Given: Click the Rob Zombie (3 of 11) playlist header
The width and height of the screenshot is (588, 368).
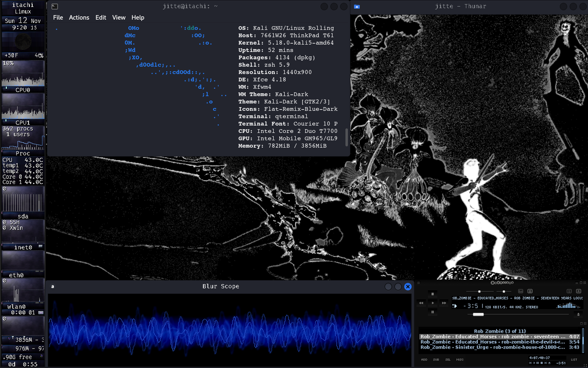Looking at the screenshot, I should tap(500, 331).
